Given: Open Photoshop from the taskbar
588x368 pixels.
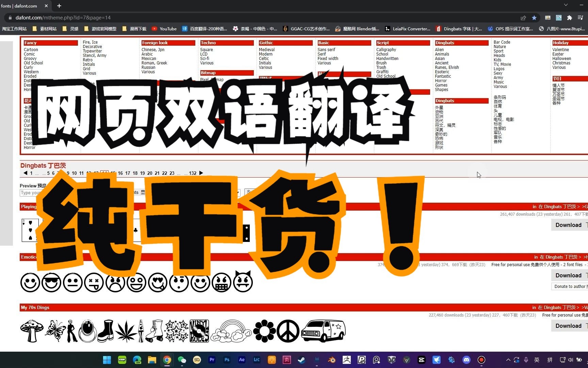Looking at the screenshot, I should (227, 360).
